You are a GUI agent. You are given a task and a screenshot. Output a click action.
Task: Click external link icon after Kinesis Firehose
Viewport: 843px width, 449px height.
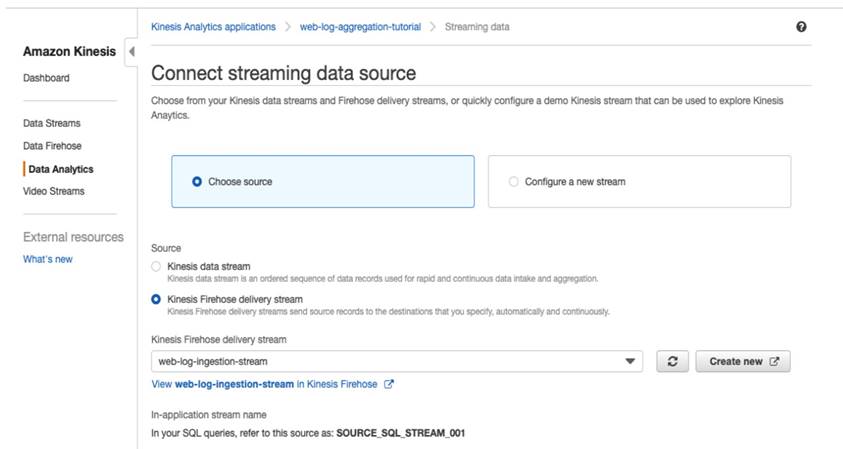[388, 384]
